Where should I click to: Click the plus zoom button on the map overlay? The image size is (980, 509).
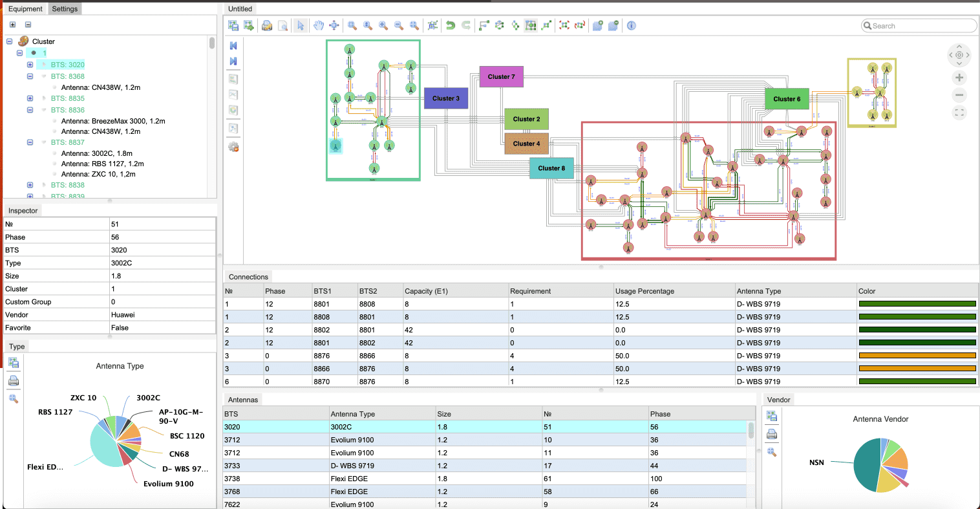point(959,77)
